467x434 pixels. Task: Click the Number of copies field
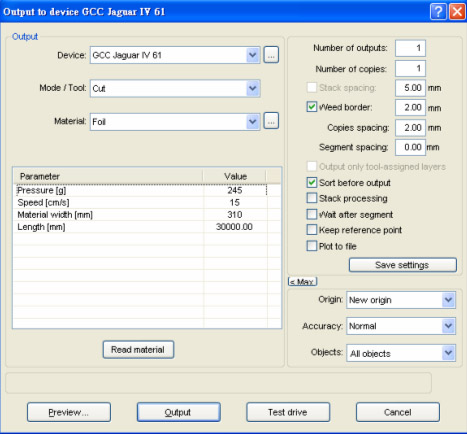pyautogui.click(x=410, y=69)
